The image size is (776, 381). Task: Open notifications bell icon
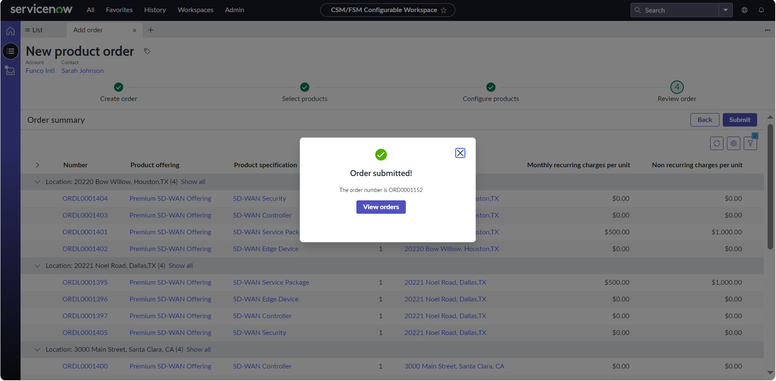pos(761,10)
